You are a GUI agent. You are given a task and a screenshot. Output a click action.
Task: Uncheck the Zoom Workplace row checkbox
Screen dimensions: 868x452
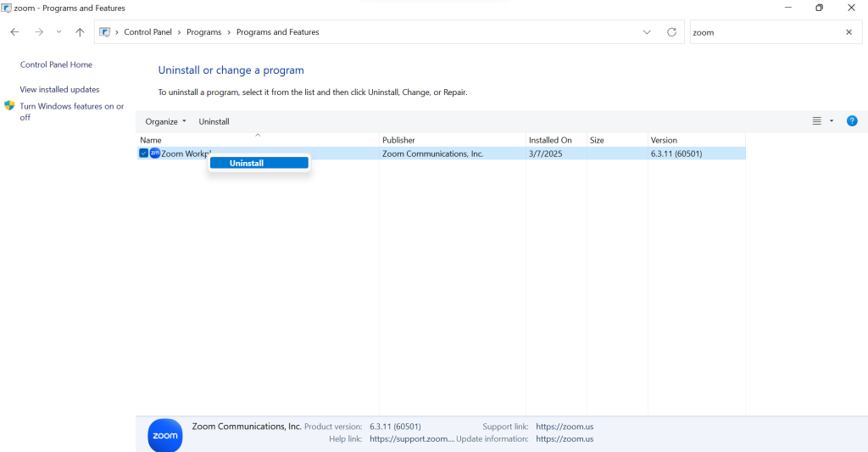[143, 153]
